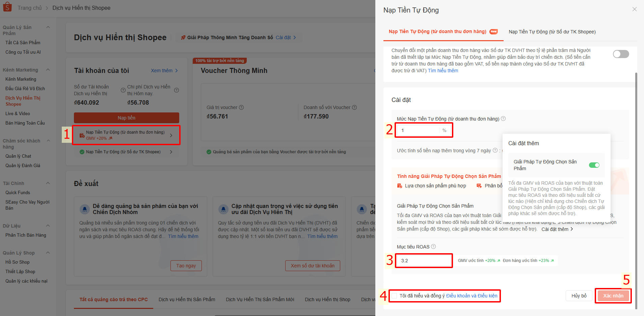Cancel with Hủy bỏ button
The height and width of the screenshot is (316, 644).
(579, 296)
